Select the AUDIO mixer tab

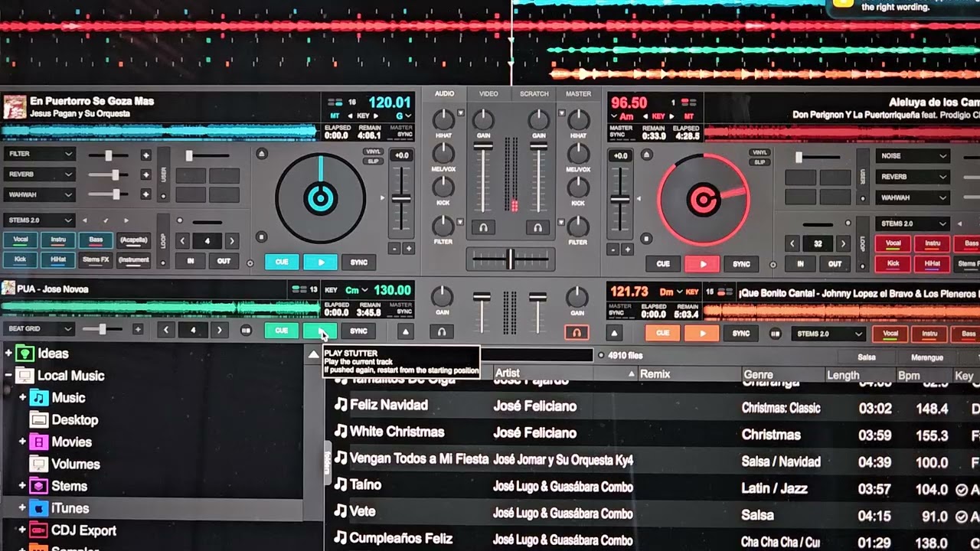pos(444,93)
